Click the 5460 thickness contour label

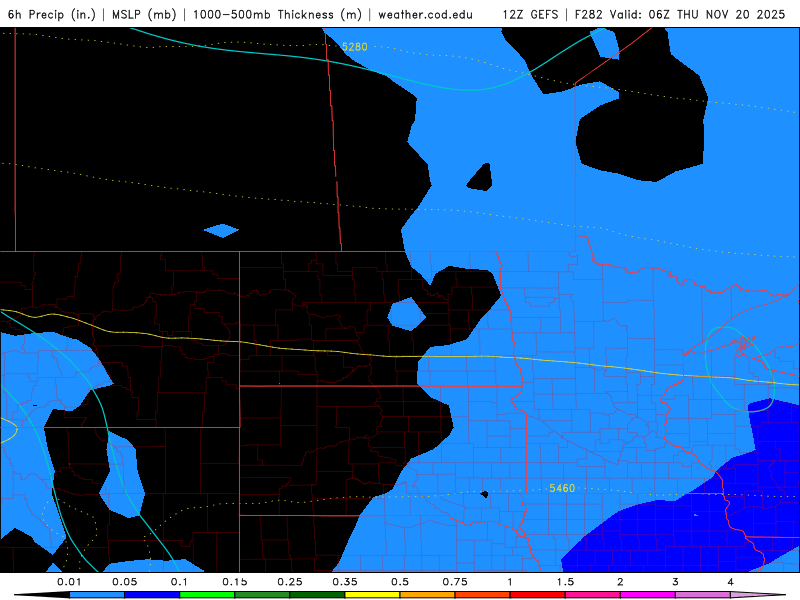[x=562, y=488]
